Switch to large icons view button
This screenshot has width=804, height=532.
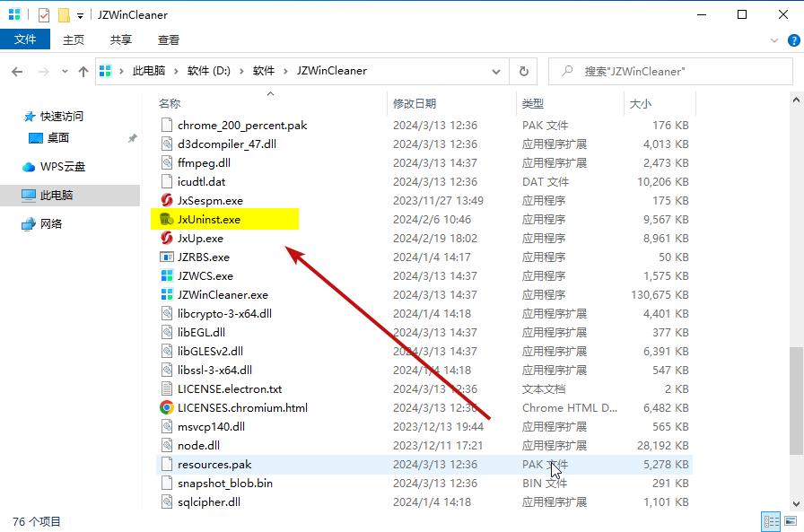(791, 521)
